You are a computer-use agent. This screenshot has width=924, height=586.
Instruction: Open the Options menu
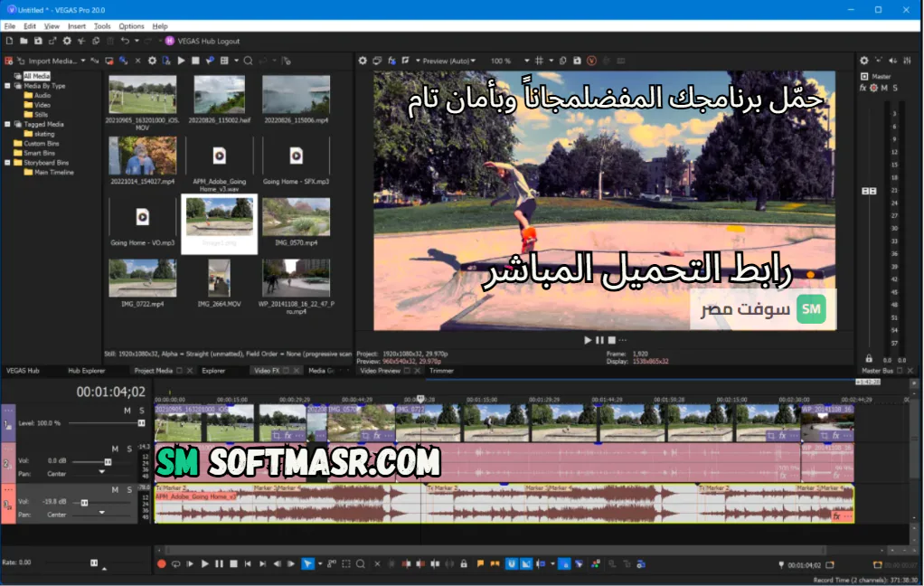[131, 26]
